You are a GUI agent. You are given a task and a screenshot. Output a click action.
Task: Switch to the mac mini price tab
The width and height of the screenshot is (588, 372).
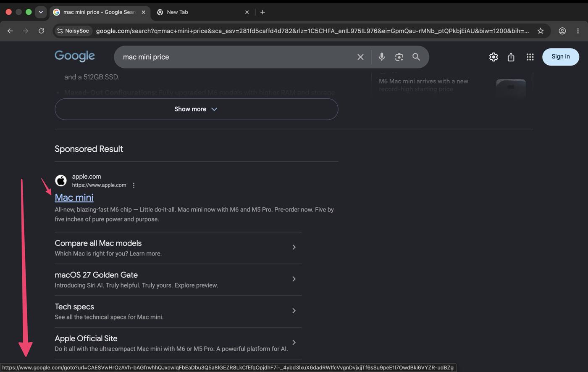(100, 12)
